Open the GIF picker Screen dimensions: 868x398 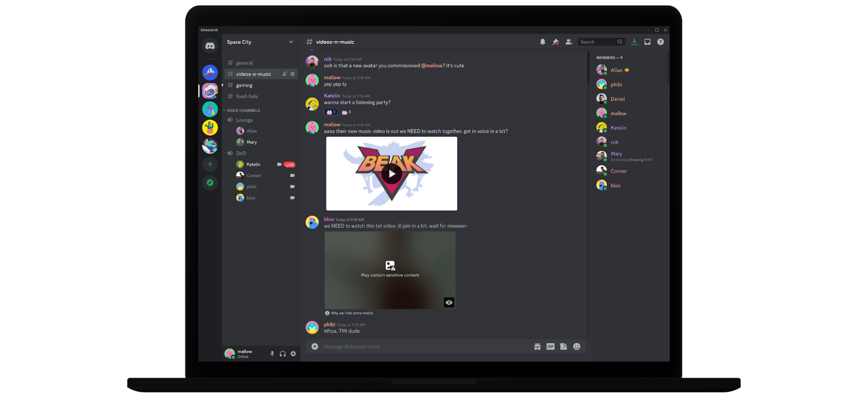pos(550,347)
